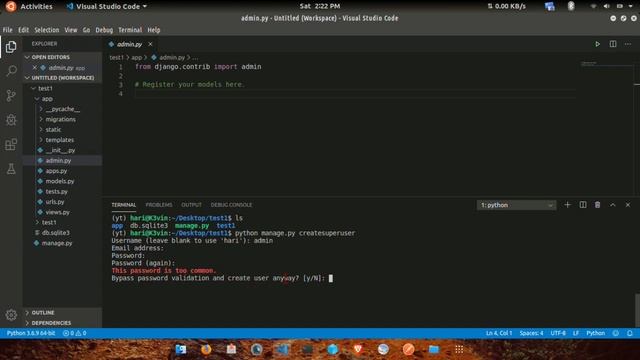Switch to the Problems panel tab
Screen dimensions: 640x360
(x=159, y=205)
